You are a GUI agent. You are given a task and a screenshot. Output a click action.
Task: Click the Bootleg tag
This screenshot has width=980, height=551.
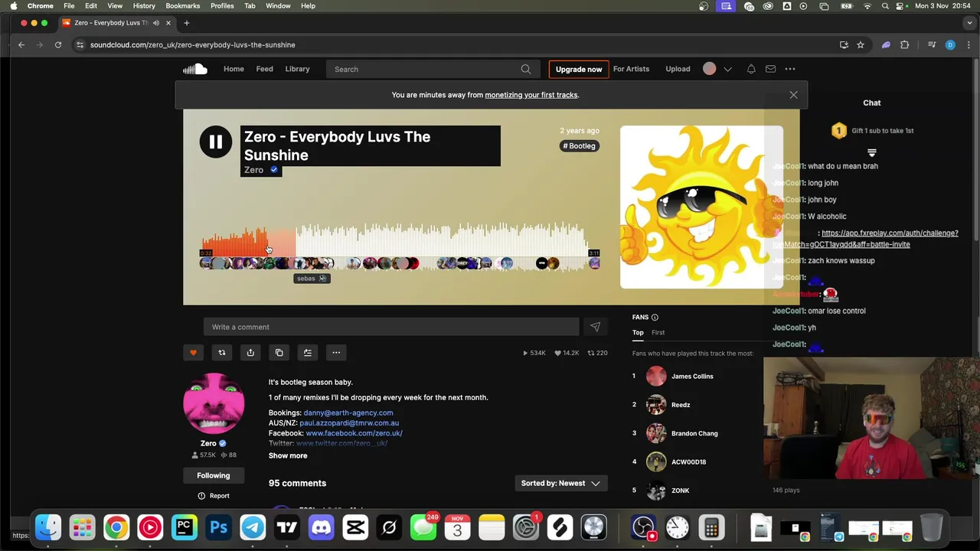[x=580, y=146]
